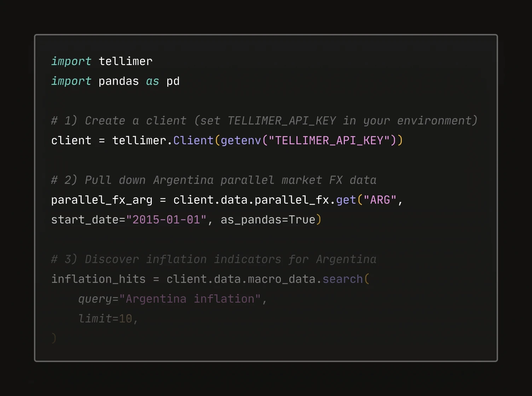Click the '# 2) Pull down Argentina' comment
The image size is (532, 396).
214,180
